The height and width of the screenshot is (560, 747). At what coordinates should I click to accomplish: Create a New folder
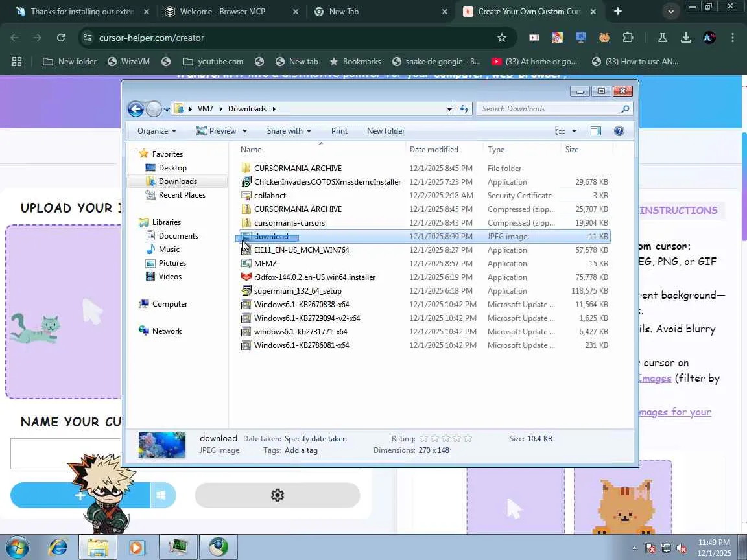point(386,131)
